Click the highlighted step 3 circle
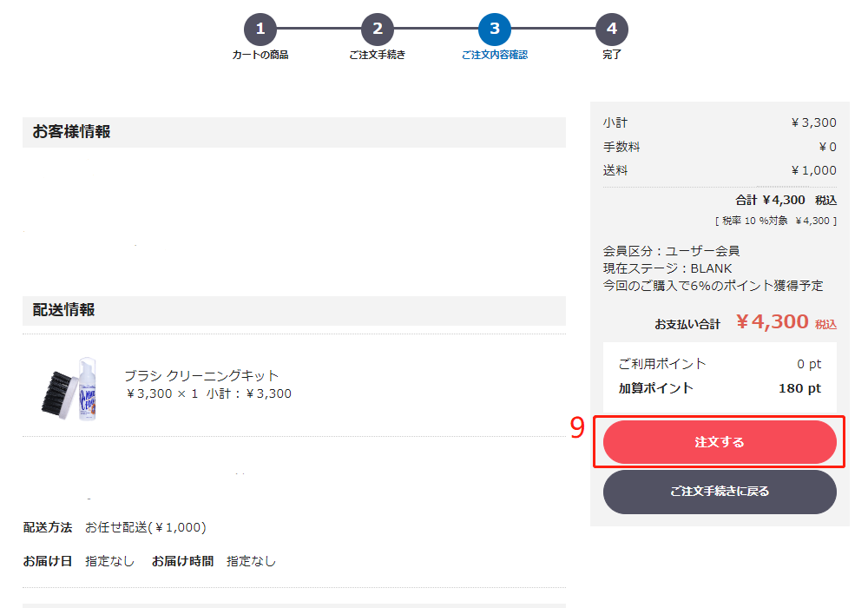This screenshot has height=608, width=868. click(495, 29)
